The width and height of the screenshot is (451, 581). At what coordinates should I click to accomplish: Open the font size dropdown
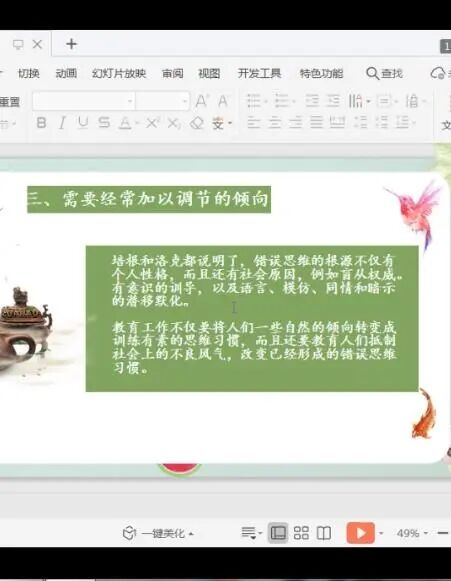click(162, 101)
